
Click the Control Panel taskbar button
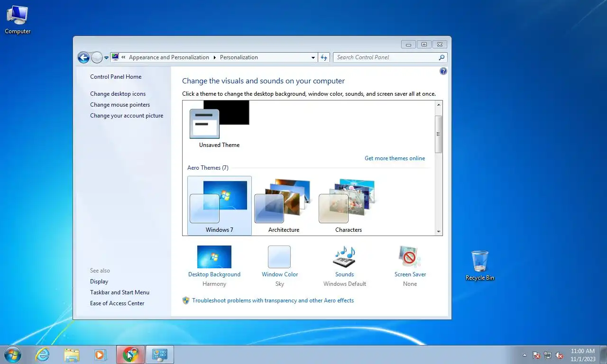(160, 355)
